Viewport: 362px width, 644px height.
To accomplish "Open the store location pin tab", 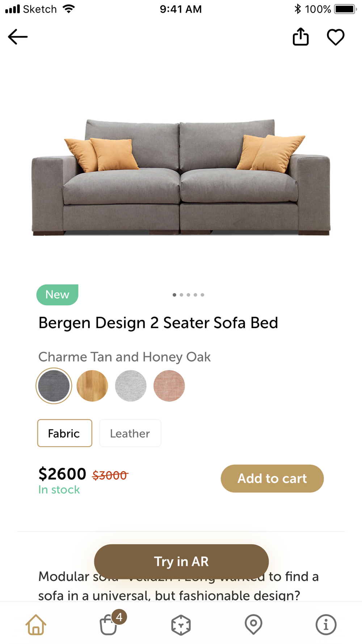I will 253,624.
